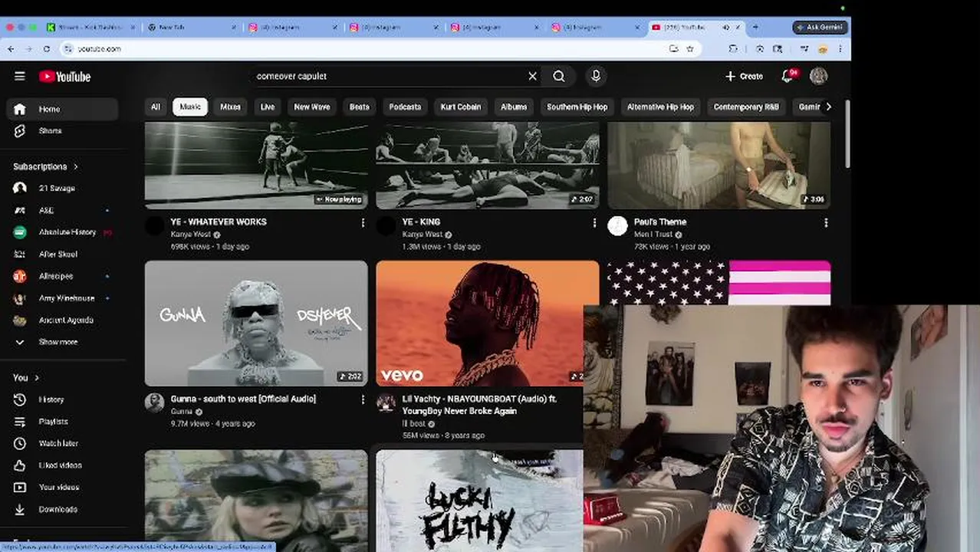
Task: Click the Gunna south to west title
Action: 243,399
